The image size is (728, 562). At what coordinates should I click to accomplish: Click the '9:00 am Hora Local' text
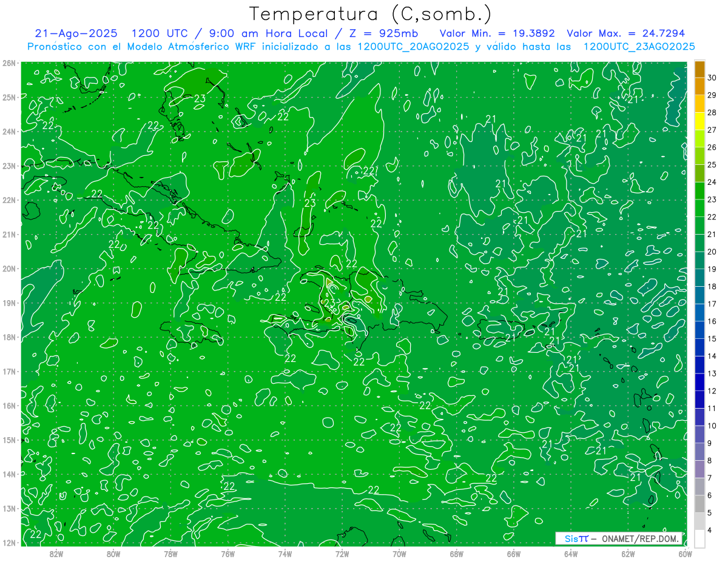point(269,33)
